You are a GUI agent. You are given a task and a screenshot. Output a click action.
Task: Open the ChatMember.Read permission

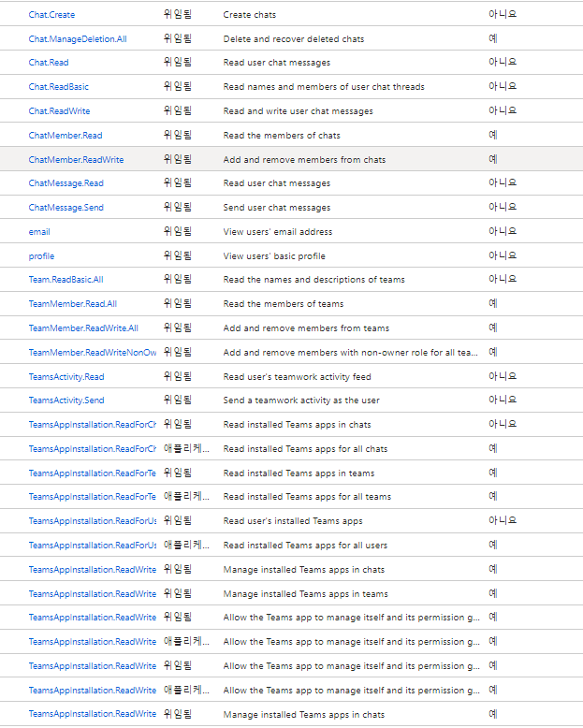point(66,136)
